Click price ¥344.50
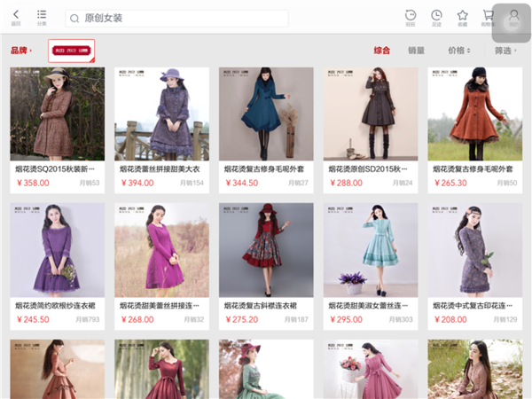 (242, 183)
